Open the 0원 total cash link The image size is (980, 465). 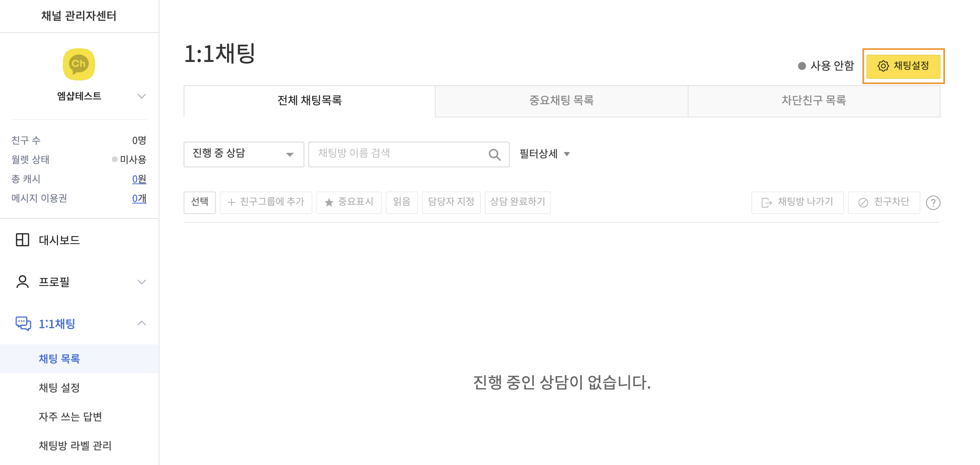click(x=139, y=179)
